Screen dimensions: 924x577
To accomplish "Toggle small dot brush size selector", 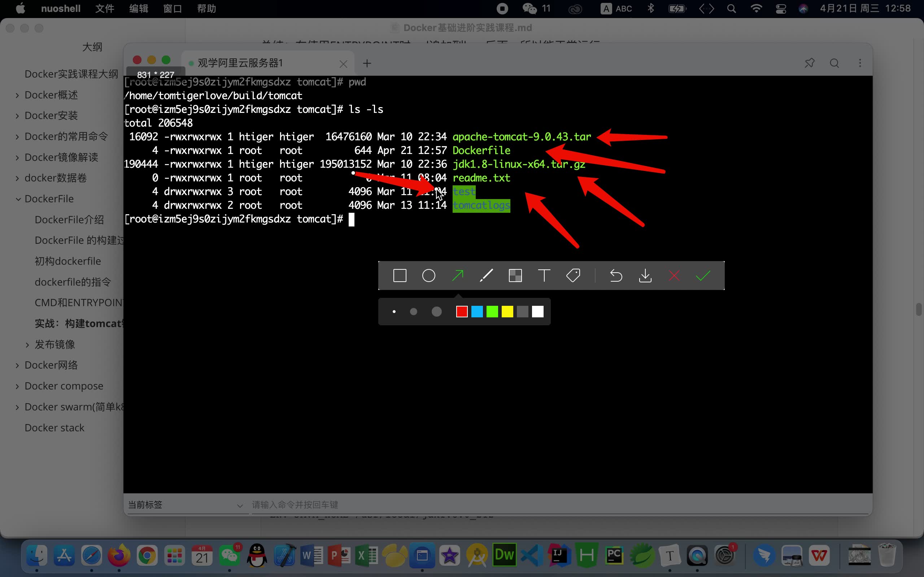I will tap(393, 311).
